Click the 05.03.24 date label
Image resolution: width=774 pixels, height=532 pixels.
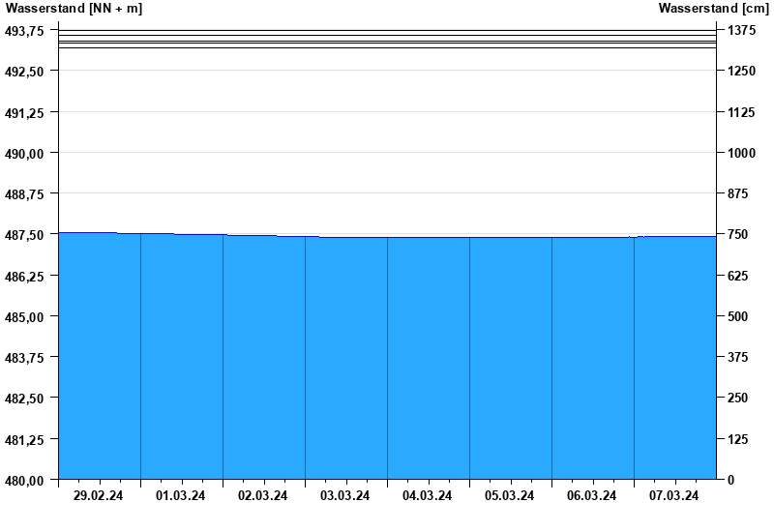click(510, 496)
